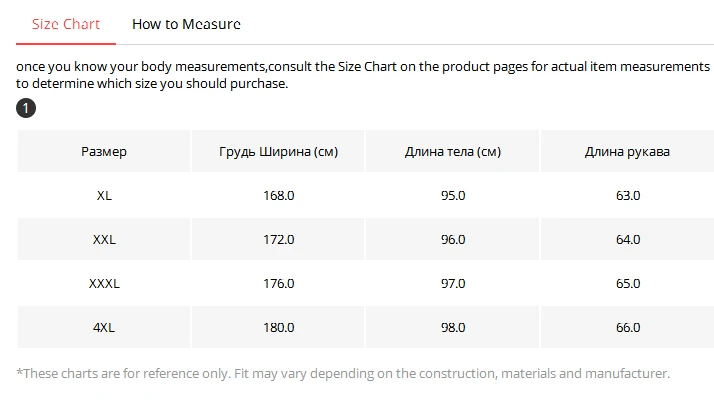Viewport: 714px width, 413px height.
Task: Click the numbered circle 1 icon
Action: coord(26,108)
